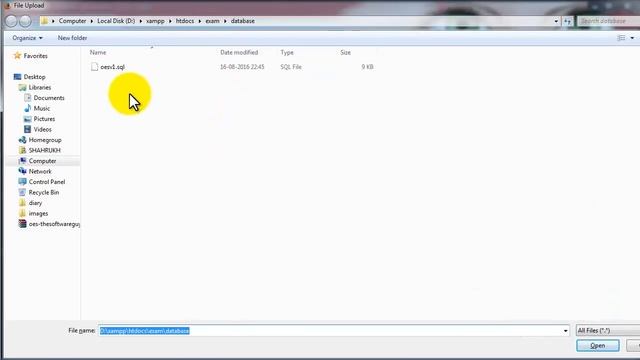The width and height of the screenshot is (640, 360).
Task: Go back with the Back arrow button
Action: (x=11, y=21)
